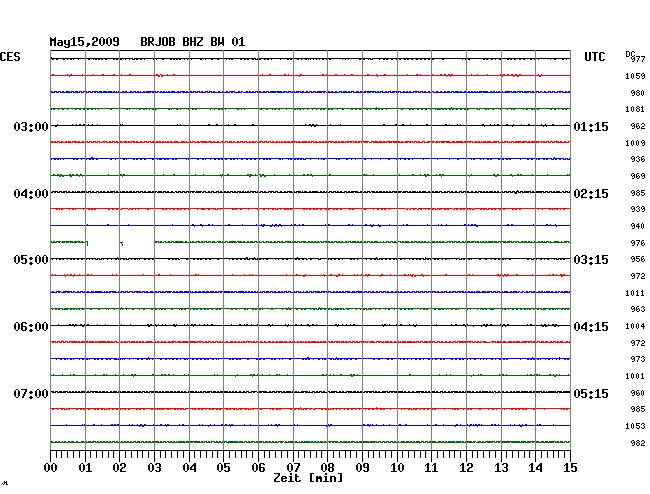Select the station label BRJOB BHZ BW 01
The image size is (650, 494).
pyautogui.click(x=193, y=42)
